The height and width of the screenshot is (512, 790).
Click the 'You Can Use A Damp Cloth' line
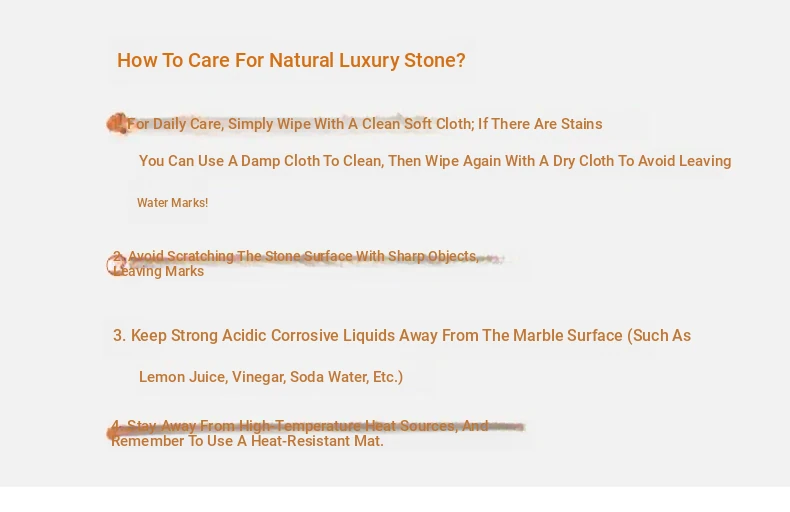[x=260, y=161]
